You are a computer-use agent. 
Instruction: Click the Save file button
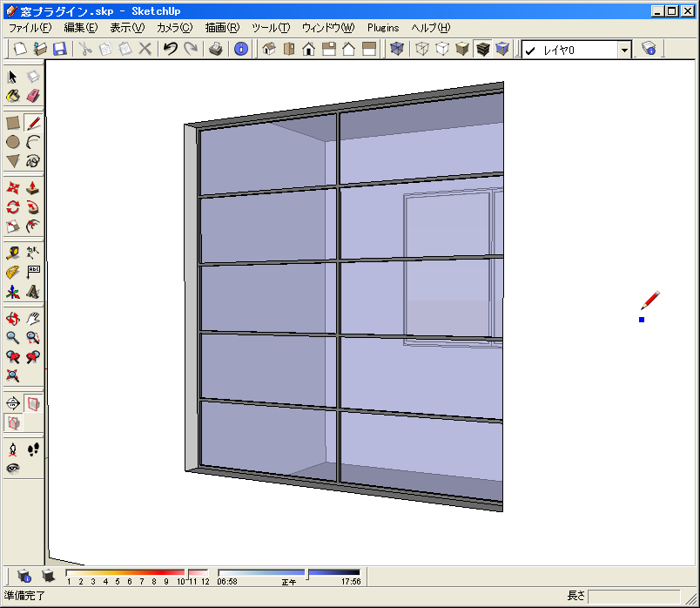point(60,50)
